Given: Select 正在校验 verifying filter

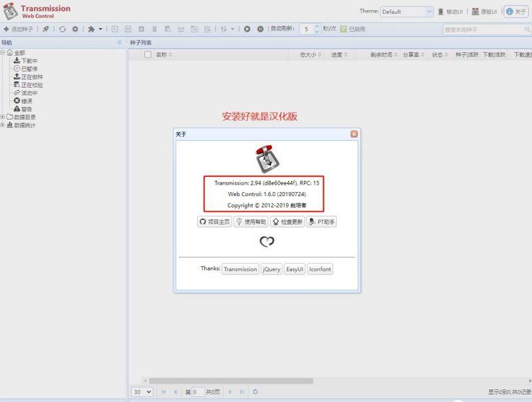Looking at the screenshot, I should [x=32, y=85].
